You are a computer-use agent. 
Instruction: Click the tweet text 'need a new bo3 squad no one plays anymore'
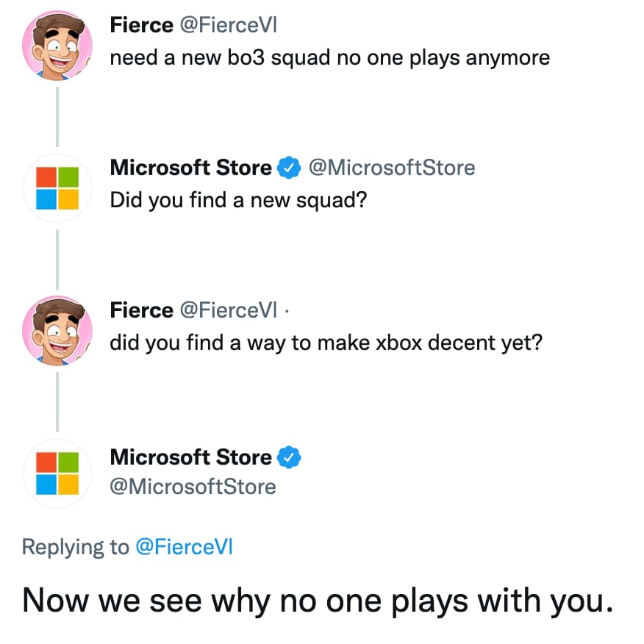pyautogui.click(x=329, y=57)
